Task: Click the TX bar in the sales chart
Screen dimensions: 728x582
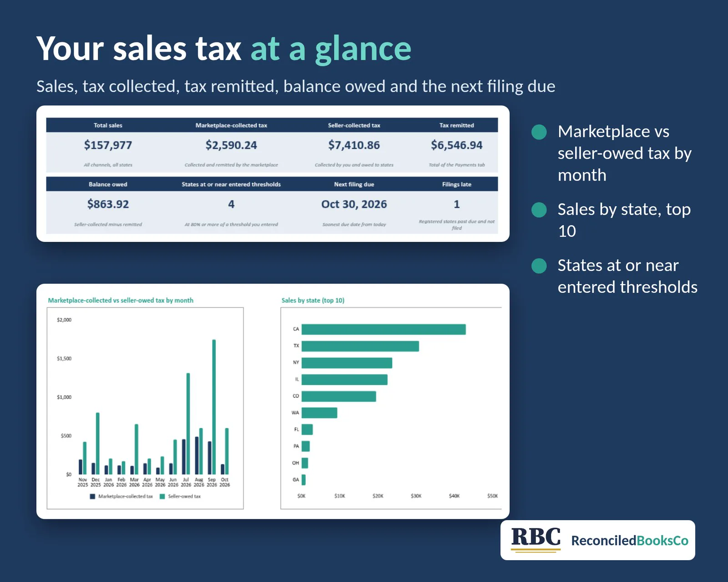Action: [360, 346]
